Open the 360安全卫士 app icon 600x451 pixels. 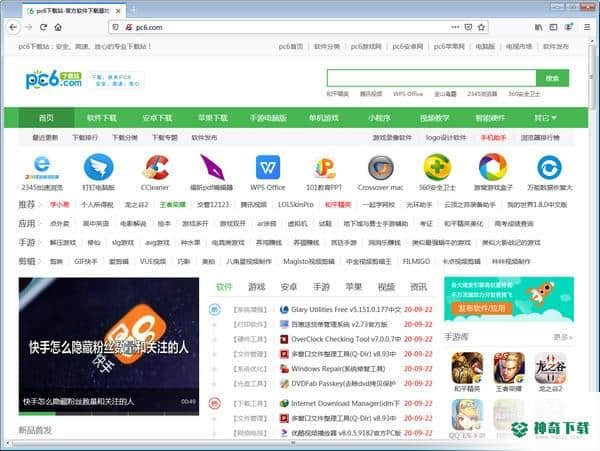[437, 167]
